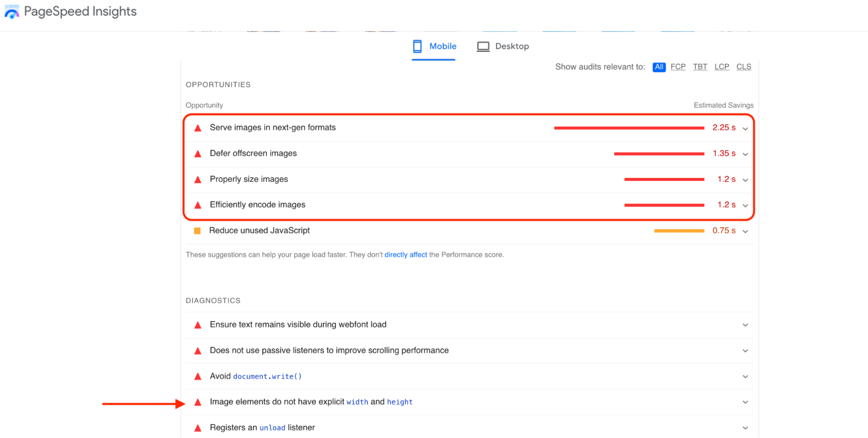This screenshot has width=868, height=438.
Task: Click red triangle beside Ensure text remains visible
Action: pos(198,325)
